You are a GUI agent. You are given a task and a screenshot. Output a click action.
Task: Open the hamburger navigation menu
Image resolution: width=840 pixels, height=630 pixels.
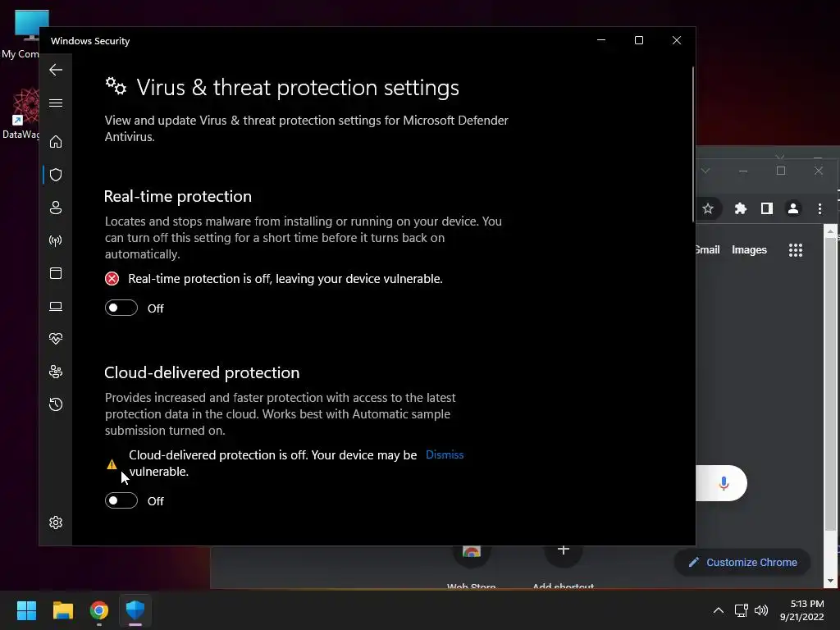pyautogui.click(x=56, y=103)
